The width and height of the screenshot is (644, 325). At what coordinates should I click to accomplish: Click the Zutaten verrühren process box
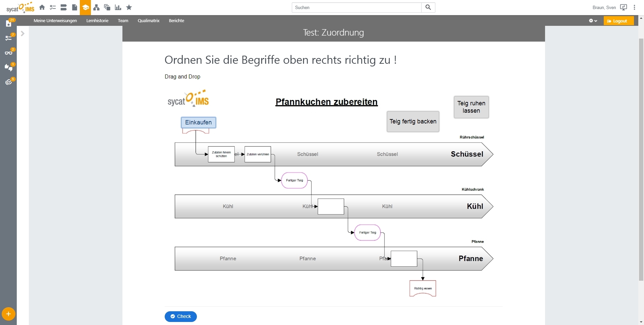tap(258, 154)
